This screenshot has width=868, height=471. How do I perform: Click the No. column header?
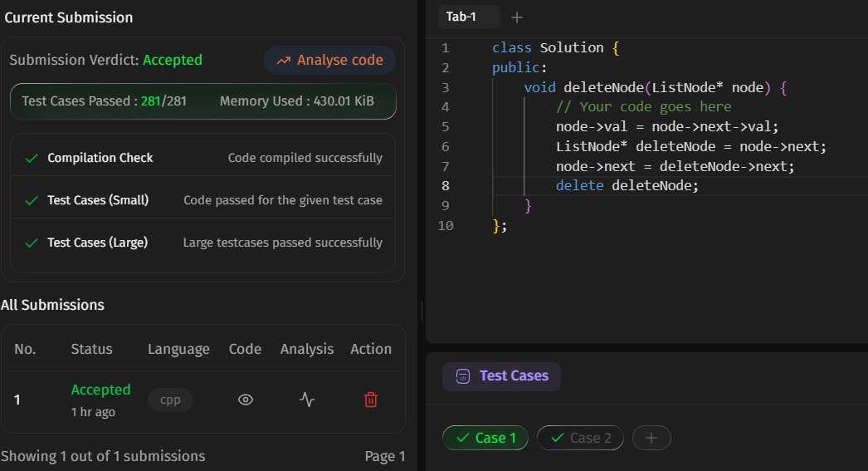pyautogui.click(x=25, y=349)
